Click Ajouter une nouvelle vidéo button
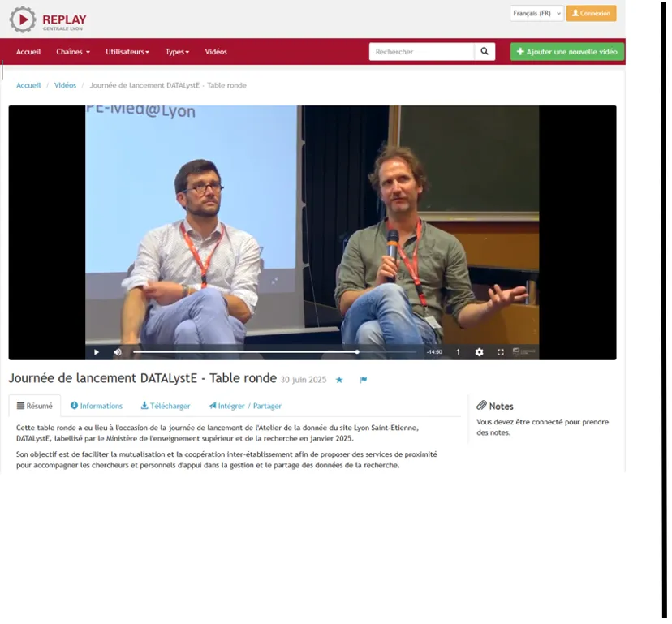 (x=567, y=52)
